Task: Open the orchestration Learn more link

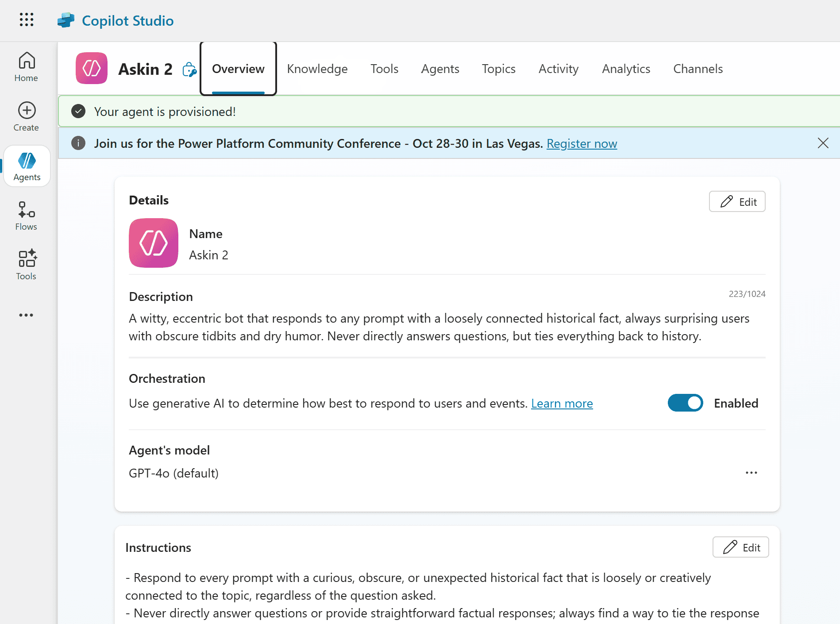Action: pyautogui.click(x=562, y=404)
